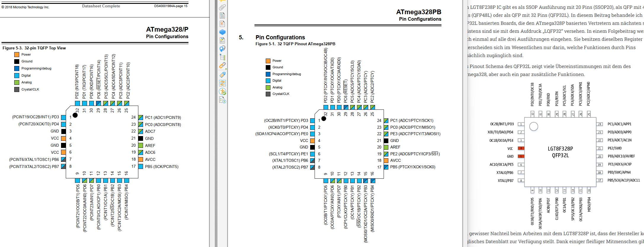
Task: Click pin label 'PC0 (ADC0/PTCY/MISO1)'
Action: [x=413, y=127]
